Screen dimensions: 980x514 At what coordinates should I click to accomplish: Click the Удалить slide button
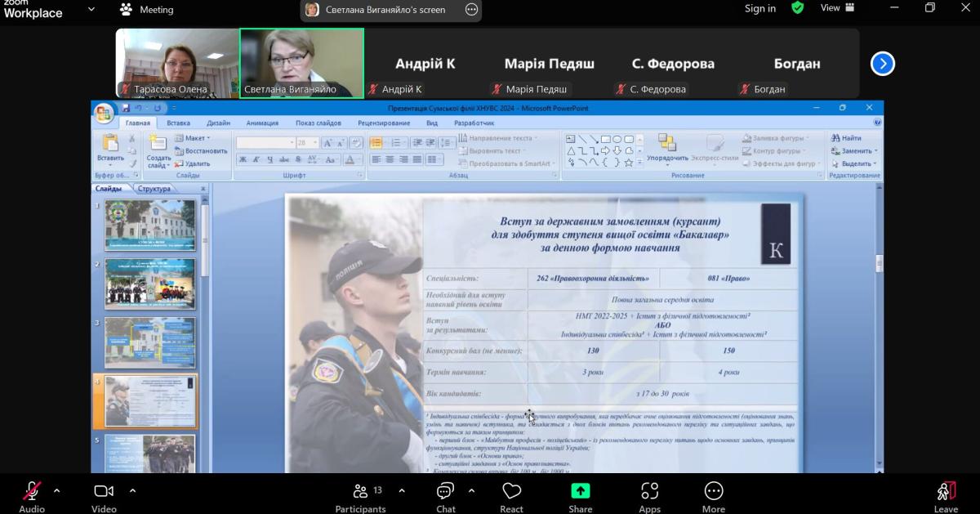point(192,163)
